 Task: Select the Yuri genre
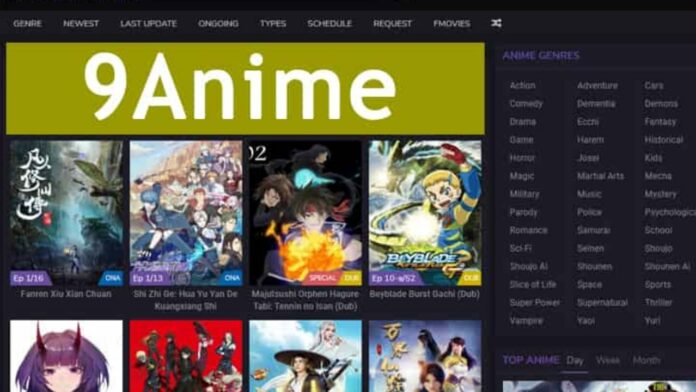[x=652, y=321]
